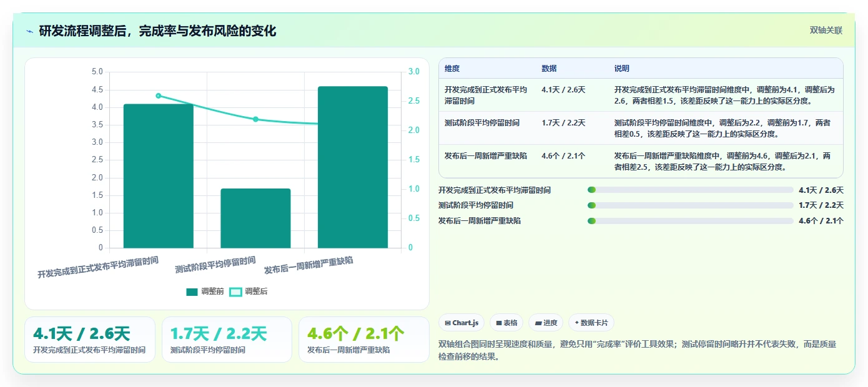Click the progress bar for 发布后一周新增严重缺陷

[x=691, y=221]
